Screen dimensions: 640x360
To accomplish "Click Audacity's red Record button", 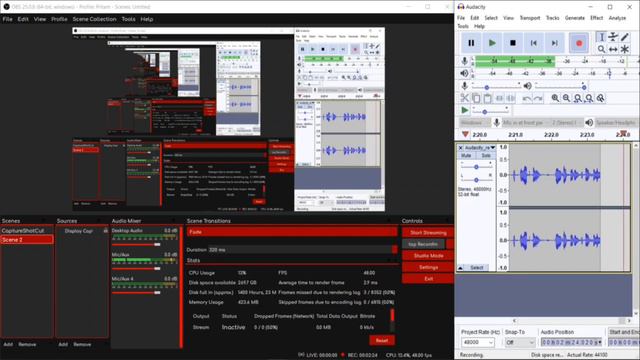I will (579, 43).
